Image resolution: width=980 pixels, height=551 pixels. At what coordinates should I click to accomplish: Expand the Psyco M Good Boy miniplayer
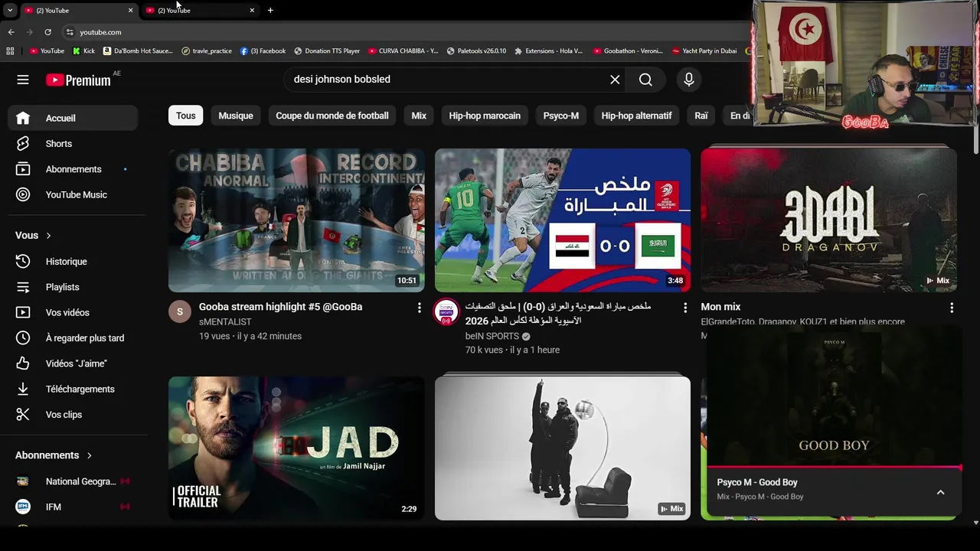(940, 492)
